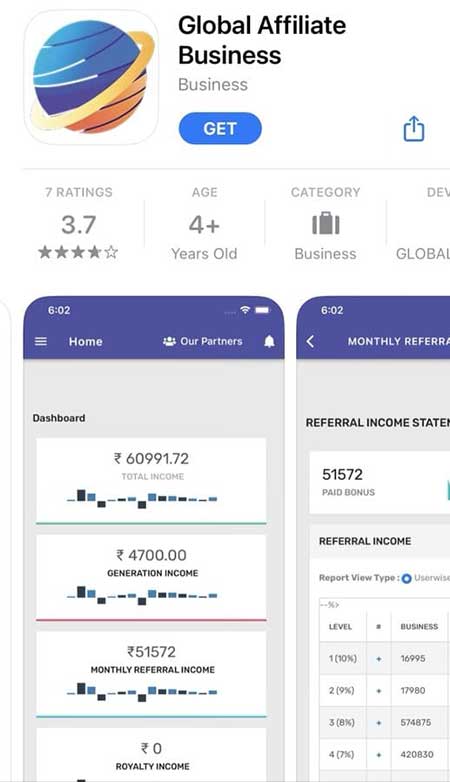Image resolution: width=450 pixels, height=782 pixels.
Task: Tap the star rating row
Action: coord(78,252)
